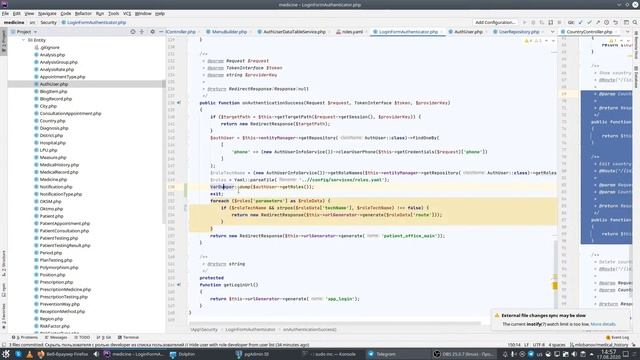Open pgAdmin III from the taskbar
640x360 pixels.
tap(252, 354)
